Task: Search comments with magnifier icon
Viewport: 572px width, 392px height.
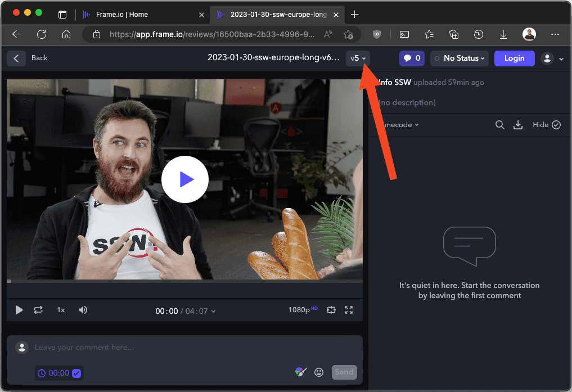Action: (x=499, y=125)
